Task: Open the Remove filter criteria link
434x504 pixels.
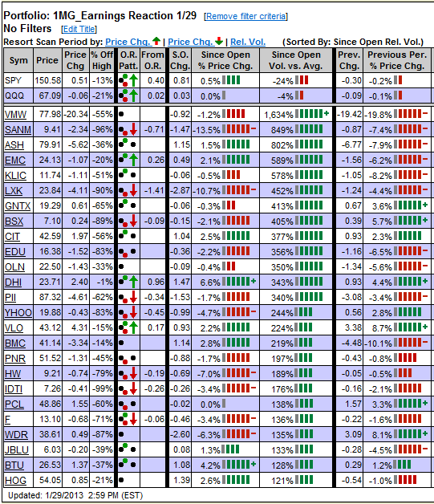Action: pos(245,16)
